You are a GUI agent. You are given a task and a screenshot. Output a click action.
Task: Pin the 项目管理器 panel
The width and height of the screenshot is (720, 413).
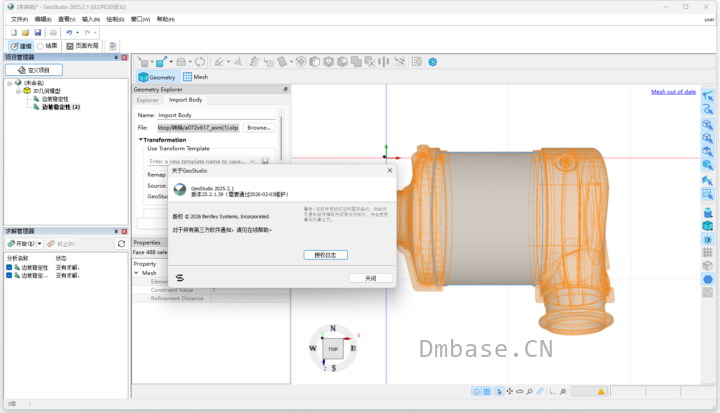(116, 57)
